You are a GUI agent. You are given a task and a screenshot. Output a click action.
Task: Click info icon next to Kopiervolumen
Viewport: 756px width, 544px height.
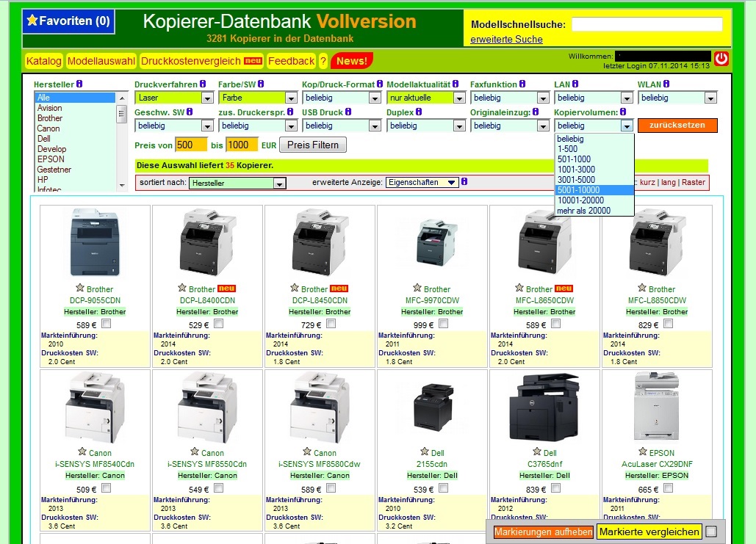pyautogui.click(x=623, y=112)
